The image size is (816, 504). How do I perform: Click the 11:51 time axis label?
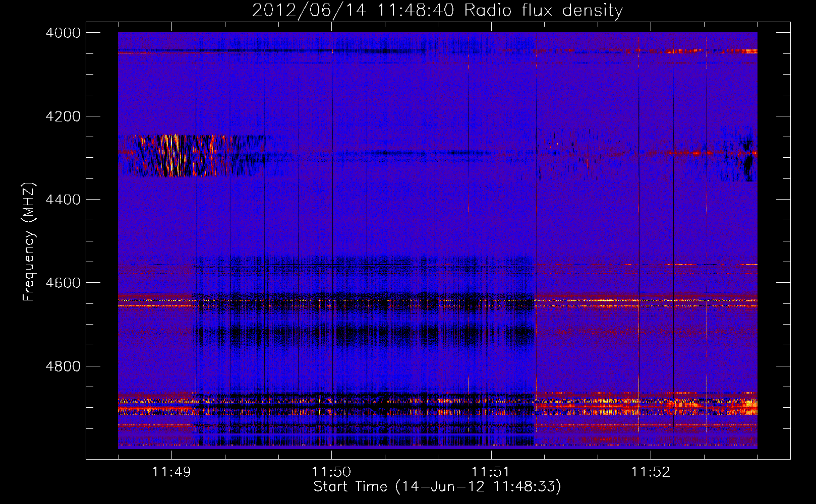pos(491,472)
